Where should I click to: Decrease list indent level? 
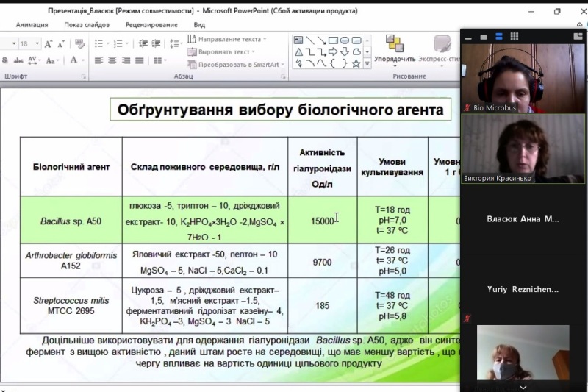143,44
